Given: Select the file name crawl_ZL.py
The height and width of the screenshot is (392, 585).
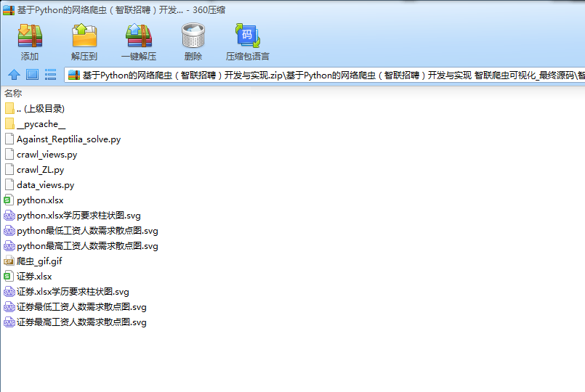Looking at the screenshot, I should [40, 170].
